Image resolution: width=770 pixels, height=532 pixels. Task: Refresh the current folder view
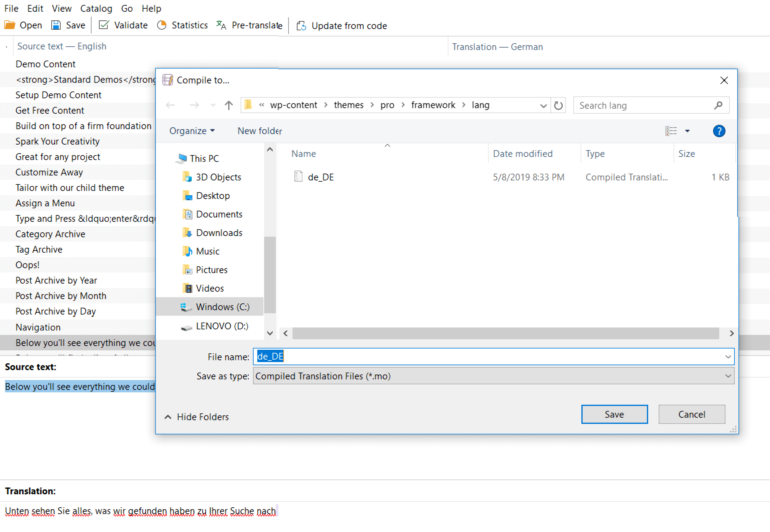(x=558, y=105)
